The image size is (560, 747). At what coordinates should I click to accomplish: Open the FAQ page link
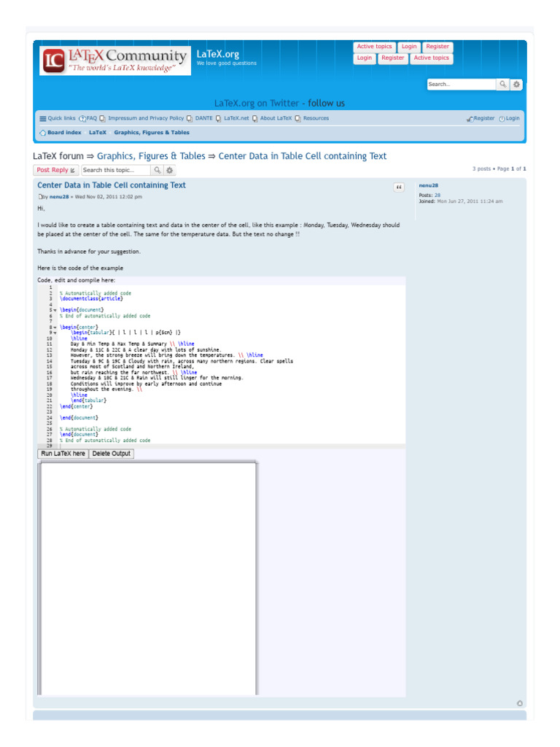pyautogui.click(x=91, y=119)
